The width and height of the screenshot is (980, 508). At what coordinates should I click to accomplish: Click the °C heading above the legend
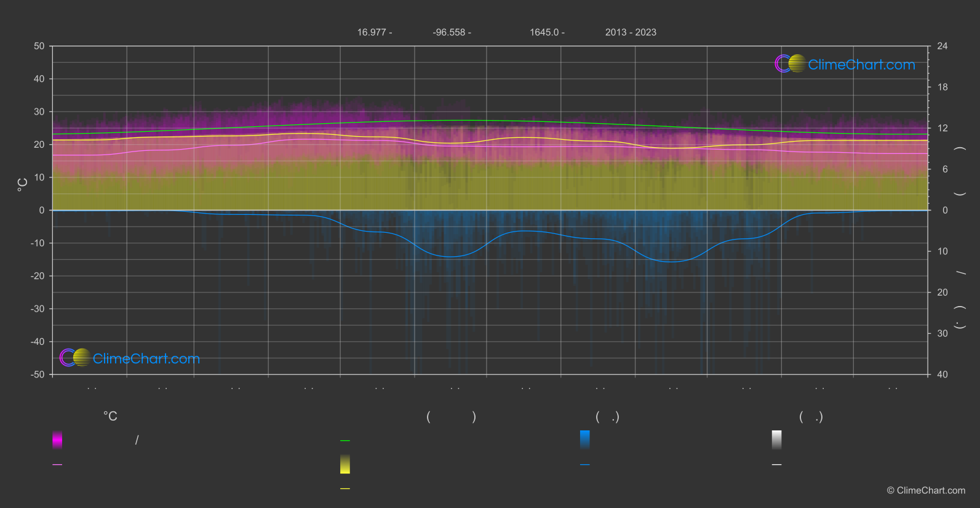click(x=110, y=416)
